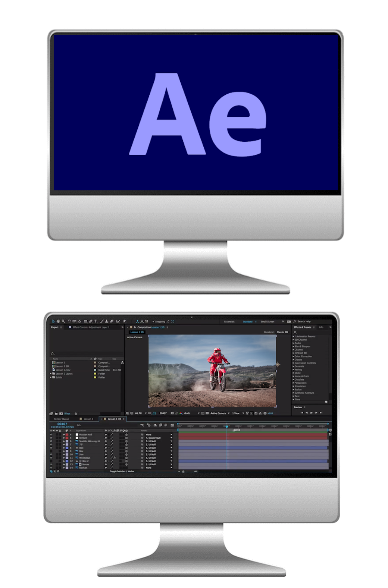The width and height of the screenshot is (388, 588).
Task: Click the Lesson 1.mov file icon
Action: [53, 370]
